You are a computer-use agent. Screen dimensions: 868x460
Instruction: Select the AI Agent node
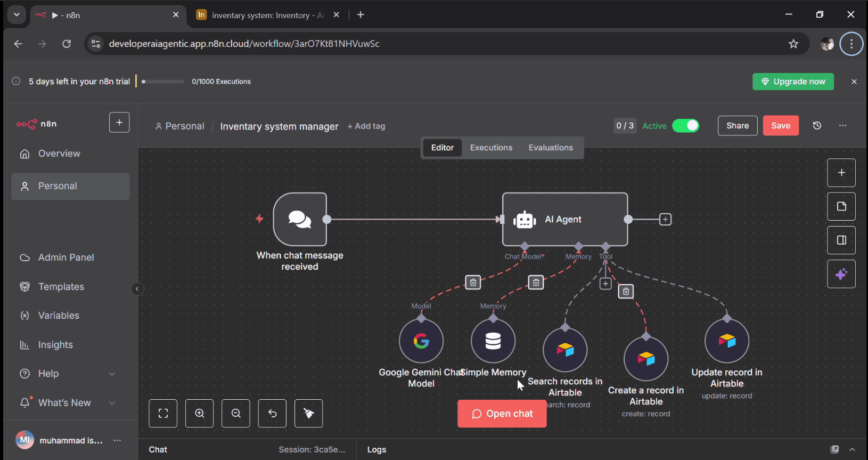[565, 219]
